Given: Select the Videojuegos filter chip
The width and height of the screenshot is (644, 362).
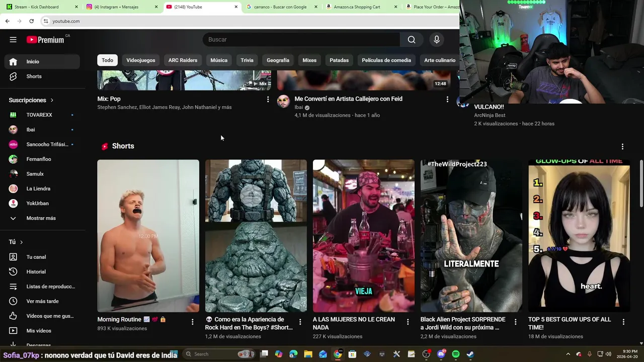Looking at the screenshot, I should 141,60.
